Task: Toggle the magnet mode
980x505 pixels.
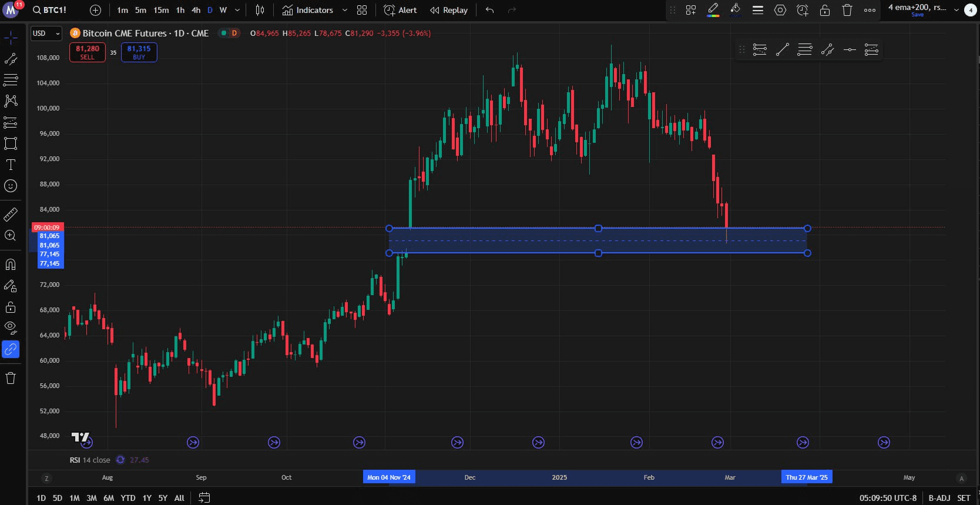Action: pos(11,265)
